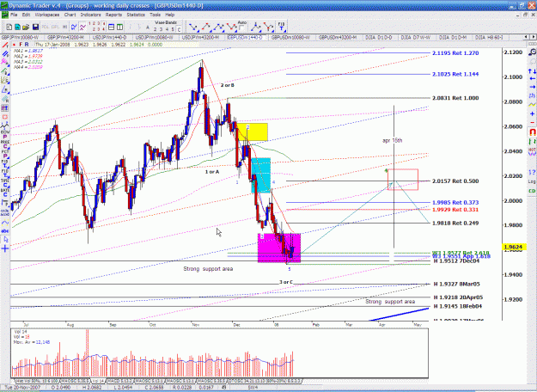537x392 pixels.
Task: Click the blue plus icon in right sidebar
Action: click(x=532, y=113)
